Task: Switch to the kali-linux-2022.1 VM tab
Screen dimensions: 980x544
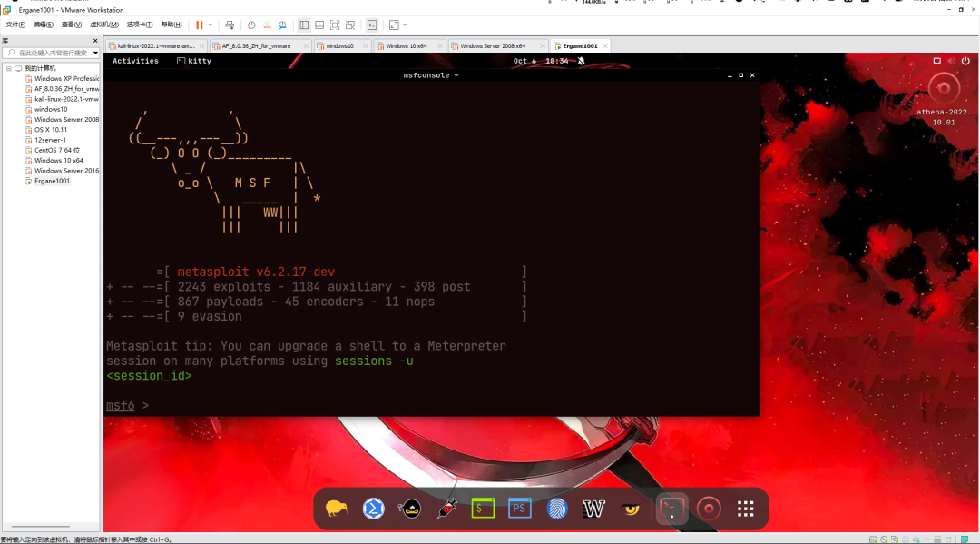Action: [x=156, y=45]
